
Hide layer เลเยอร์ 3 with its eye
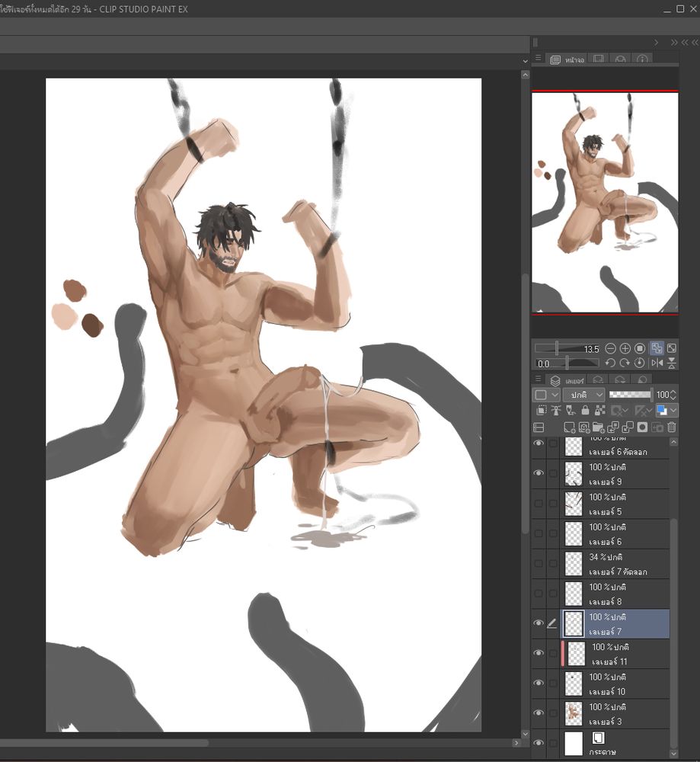(x=539, y=713)
